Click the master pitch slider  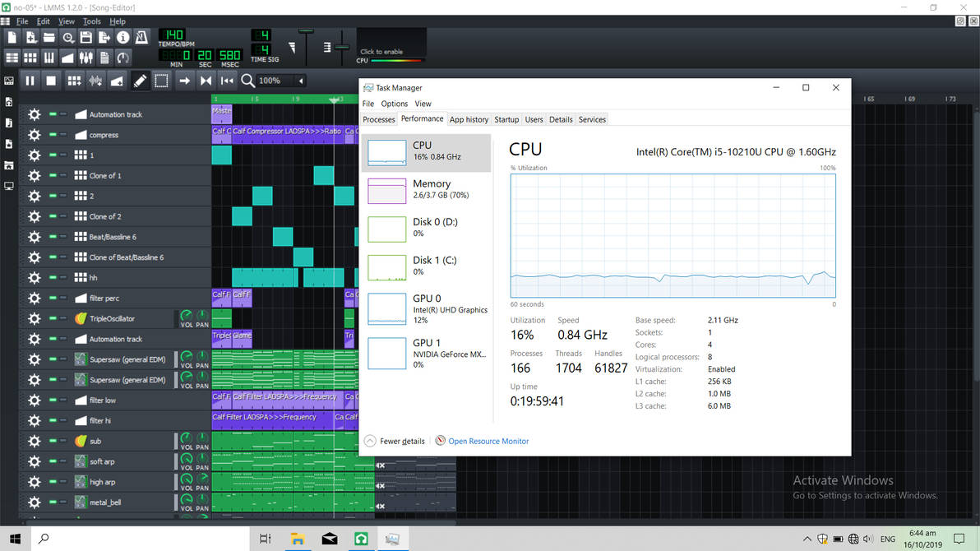click(x=342, y=46)
